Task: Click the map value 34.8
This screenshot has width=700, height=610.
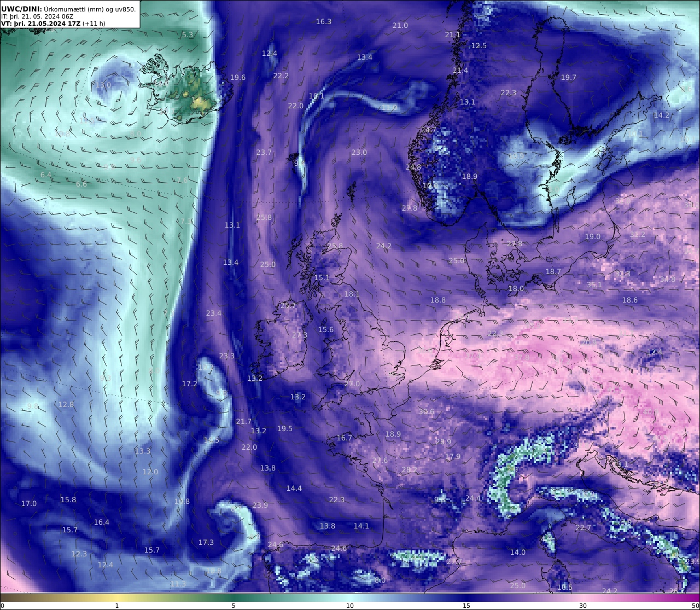Action: pyautogui.click(x=668, y=280)
